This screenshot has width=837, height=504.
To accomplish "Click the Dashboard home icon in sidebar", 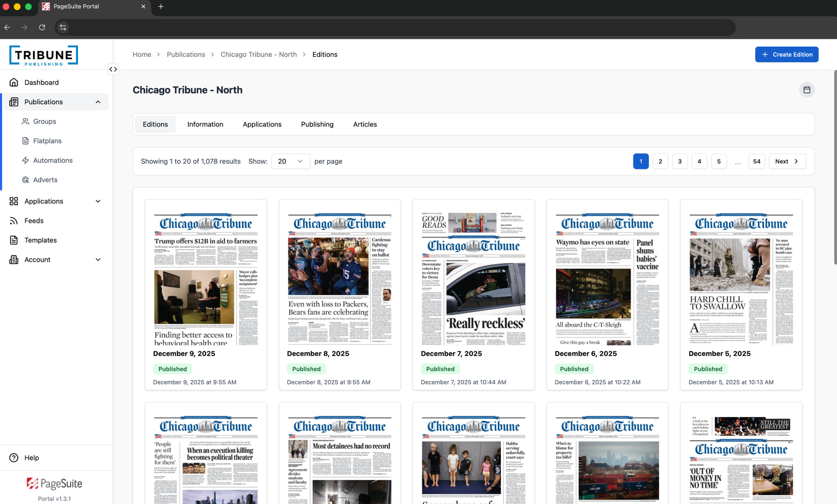I will 14,82.
